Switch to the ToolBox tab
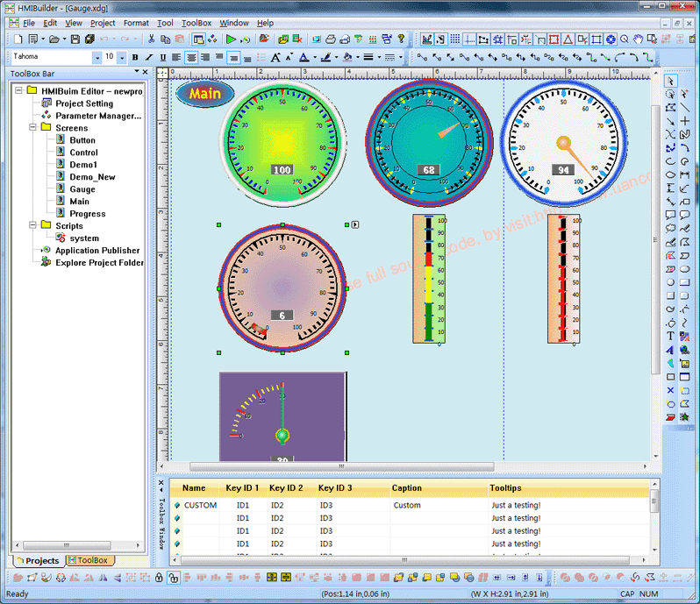Screen dimensions: 700x604 pos(88,560)
